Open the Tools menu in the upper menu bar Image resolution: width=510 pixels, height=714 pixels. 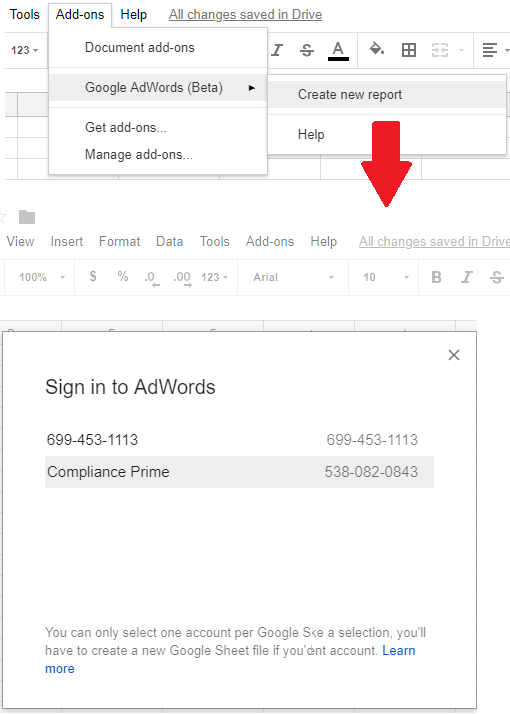point(25,14)
